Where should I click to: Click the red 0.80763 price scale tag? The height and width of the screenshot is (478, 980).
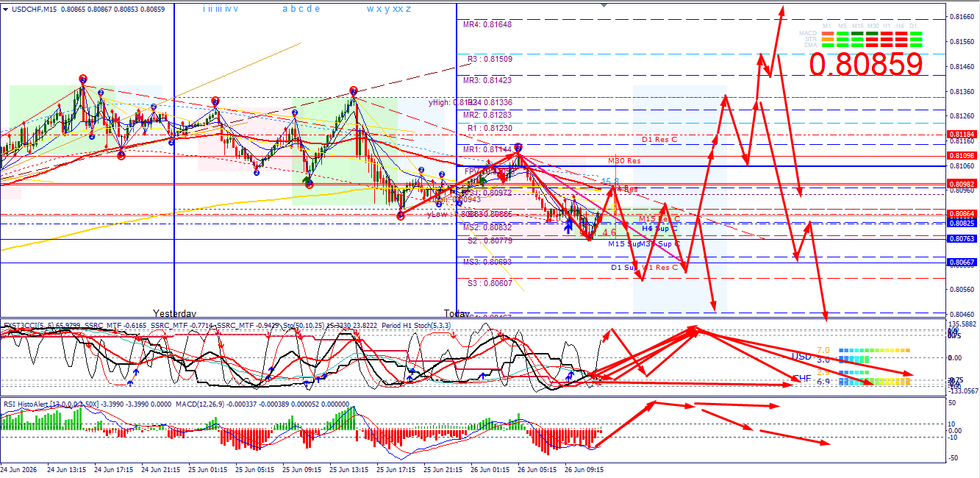tap(962, 238)
